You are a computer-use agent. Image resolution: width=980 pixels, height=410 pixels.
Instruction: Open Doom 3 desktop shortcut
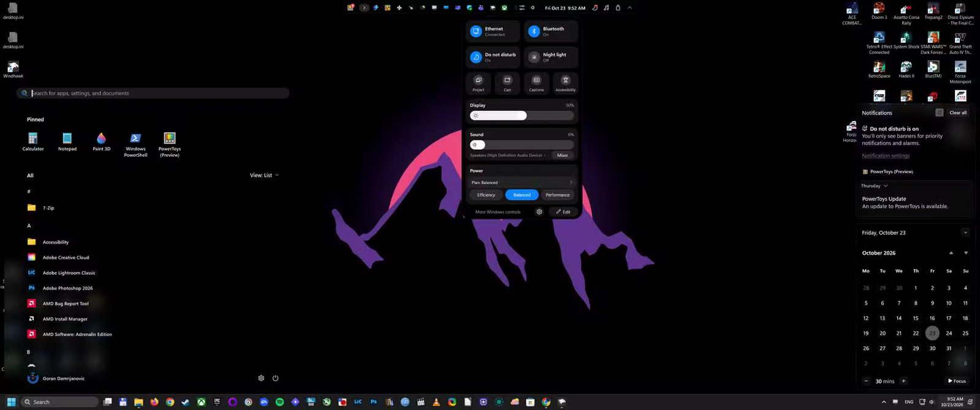click(x=879, y=11)
